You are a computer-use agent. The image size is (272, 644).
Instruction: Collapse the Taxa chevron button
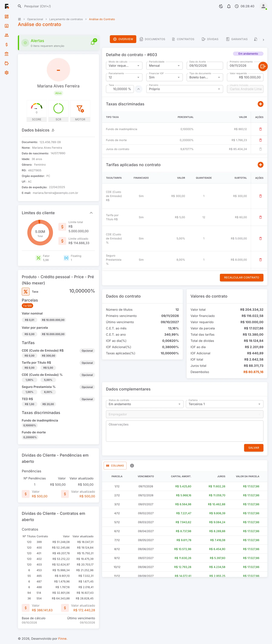coord(139,89)
